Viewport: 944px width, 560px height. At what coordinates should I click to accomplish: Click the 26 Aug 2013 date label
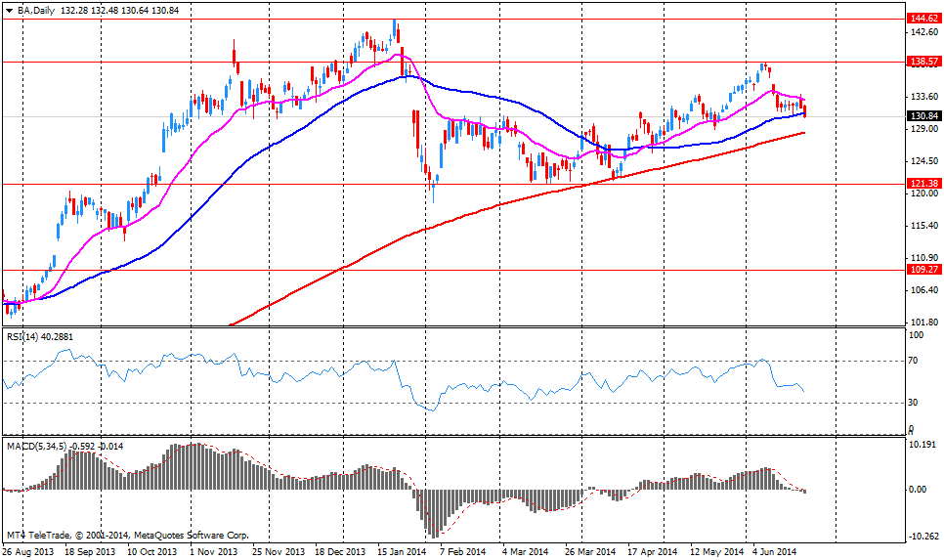coord(25,552)
